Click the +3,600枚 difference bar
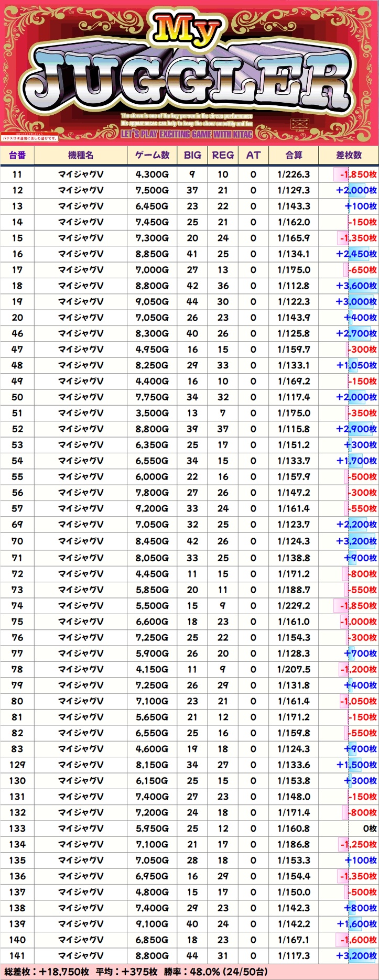Screen dimensions: 379x980 pos(356,286)
